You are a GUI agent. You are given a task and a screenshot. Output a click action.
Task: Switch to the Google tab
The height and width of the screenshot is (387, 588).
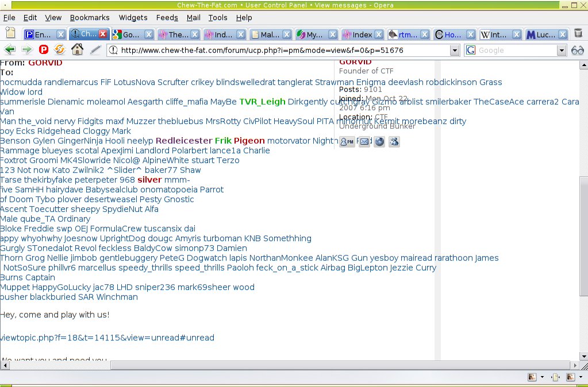[x=128, y=34]
